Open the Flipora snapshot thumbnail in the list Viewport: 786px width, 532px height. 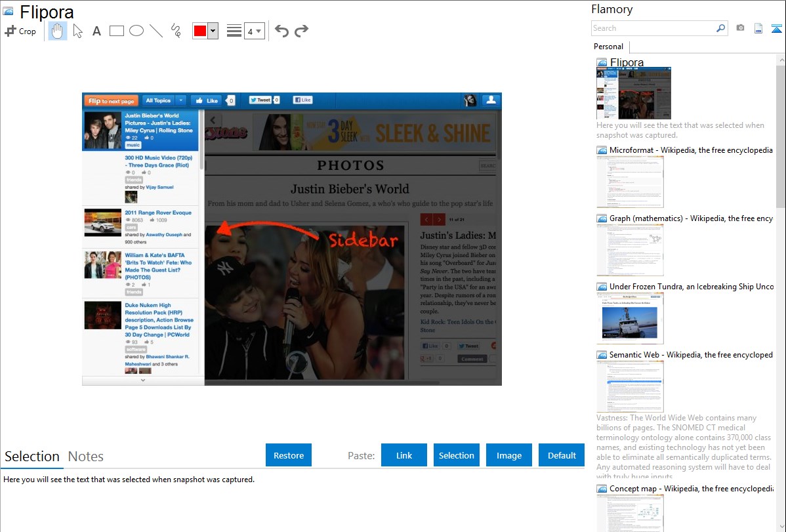click(634, 93)
